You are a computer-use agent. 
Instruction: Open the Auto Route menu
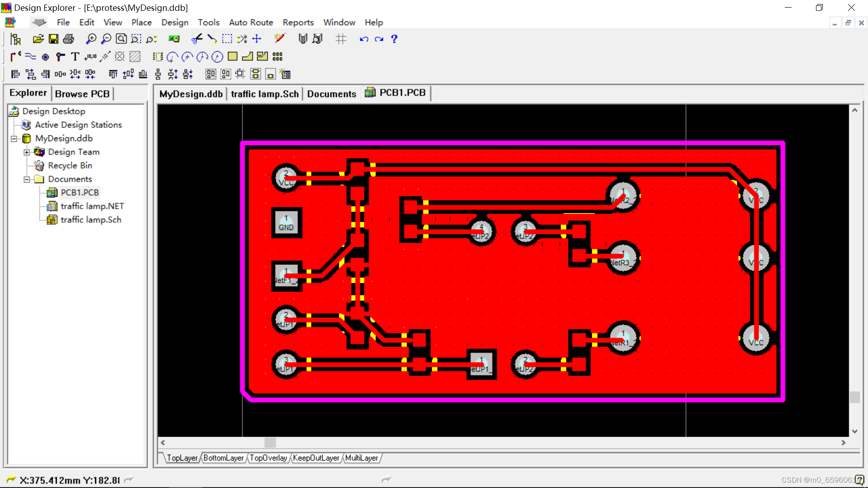(251, 22)
